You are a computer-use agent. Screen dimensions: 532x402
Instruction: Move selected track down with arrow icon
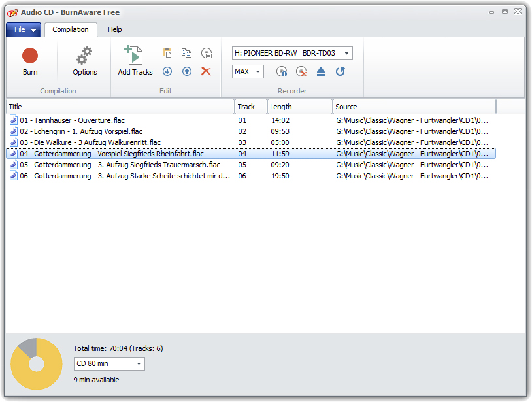coord(167,71)
